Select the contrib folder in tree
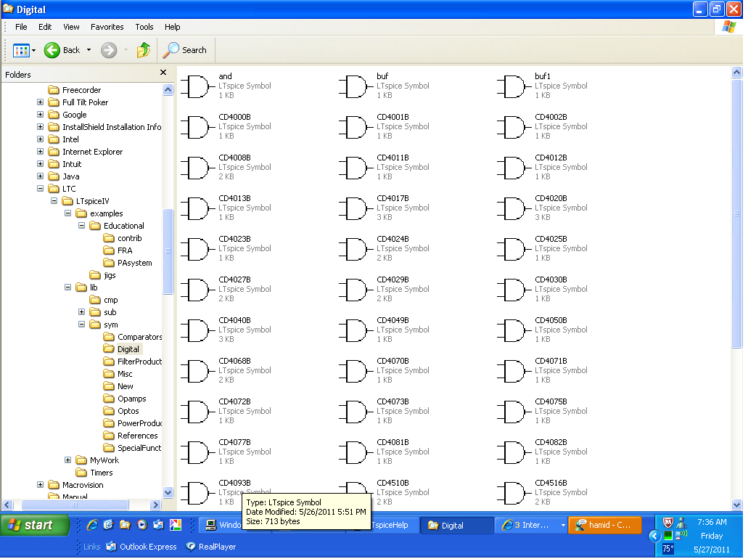The image size is (756, 559). [123, 238]
